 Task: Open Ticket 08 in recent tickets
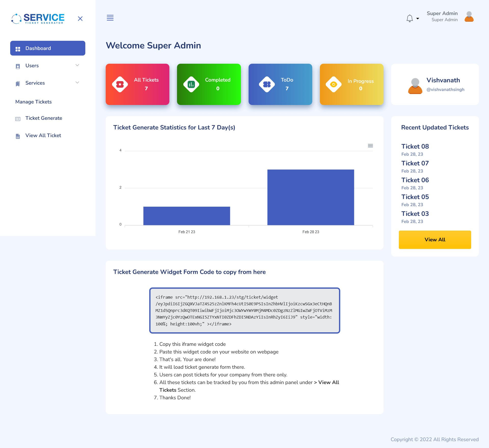click(x=415, y=146)
